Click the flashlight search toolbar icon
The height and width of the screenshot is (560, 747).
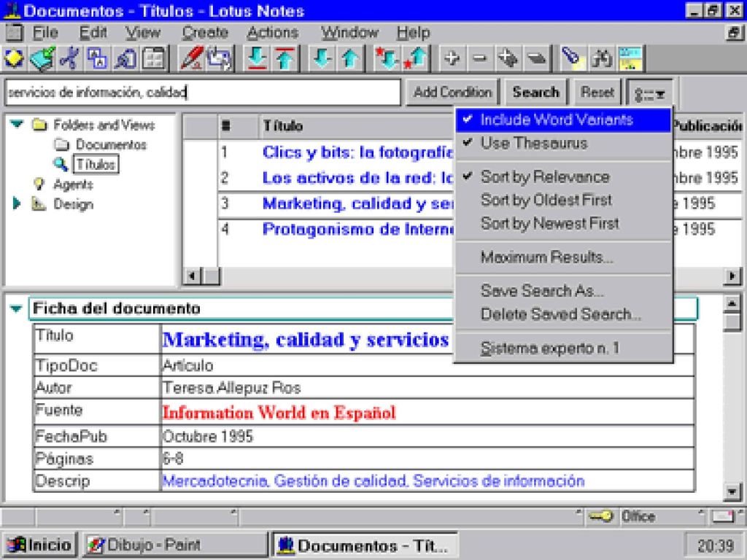[x=572, y=58]
